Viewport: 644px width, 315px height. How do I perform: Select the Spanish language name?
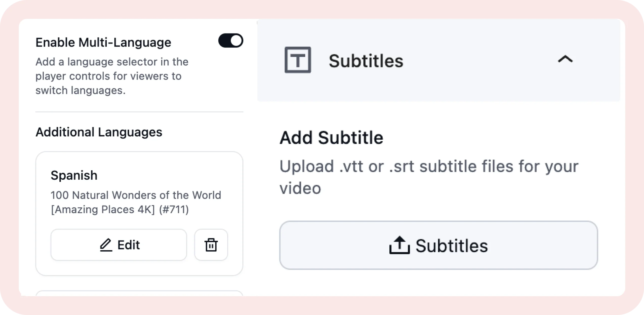point(74,175)
